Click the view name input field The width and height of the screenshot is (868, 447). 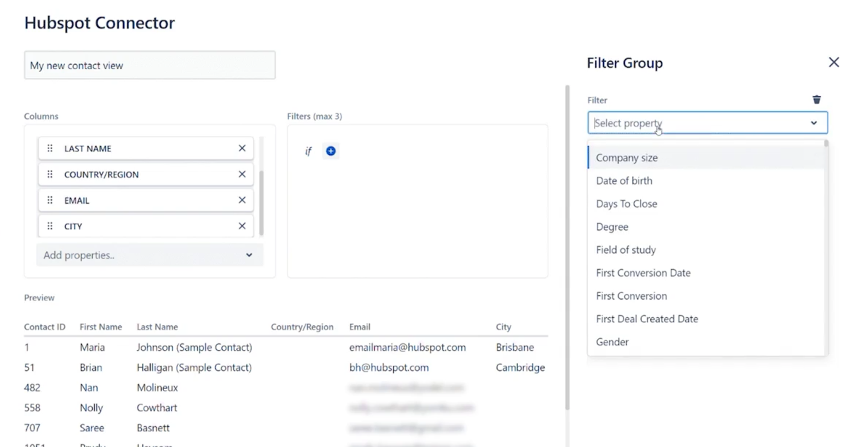[x=149, y=65]
